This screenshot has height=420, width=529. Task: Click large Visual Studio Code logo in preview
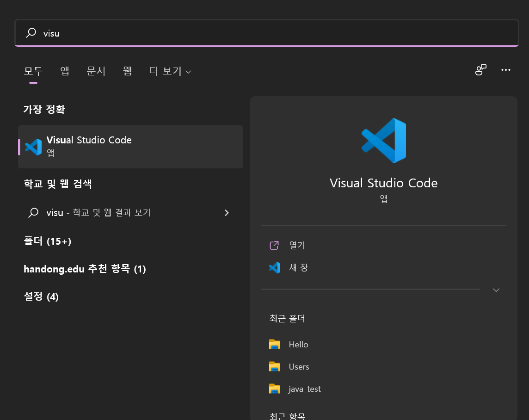(x=384, y=141)
